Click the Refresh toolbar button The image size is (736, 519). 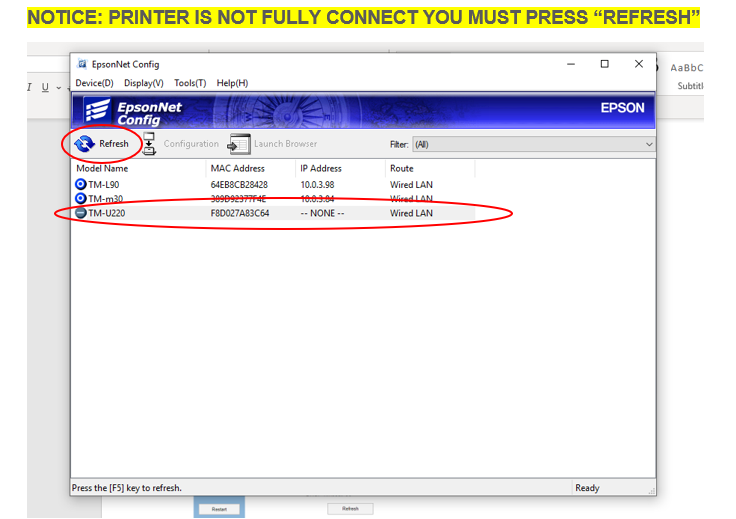tap(101, 144)
